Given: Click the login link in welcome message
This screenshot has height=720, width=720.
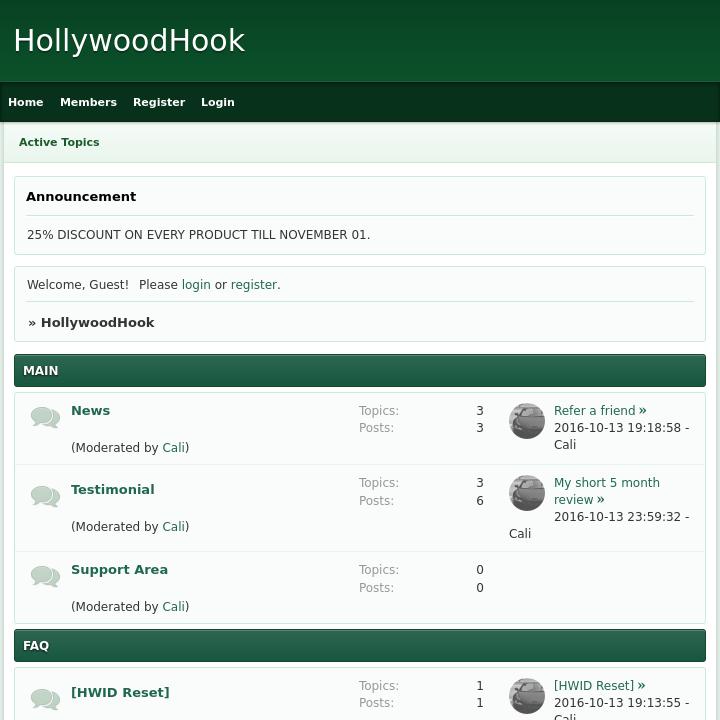Looking at the screenshot, I should 196,285.
